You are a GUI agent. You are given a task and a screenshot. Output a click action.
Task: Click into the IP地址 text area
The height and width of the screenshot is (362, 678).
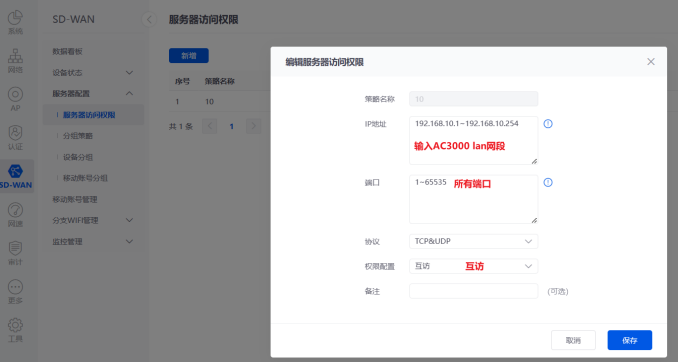[x=473, y=140]
